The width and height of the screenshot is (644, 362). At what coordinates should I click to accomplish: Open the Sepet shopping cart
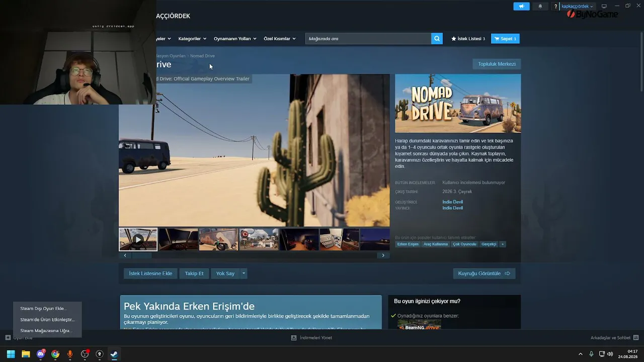pos(505,39)
